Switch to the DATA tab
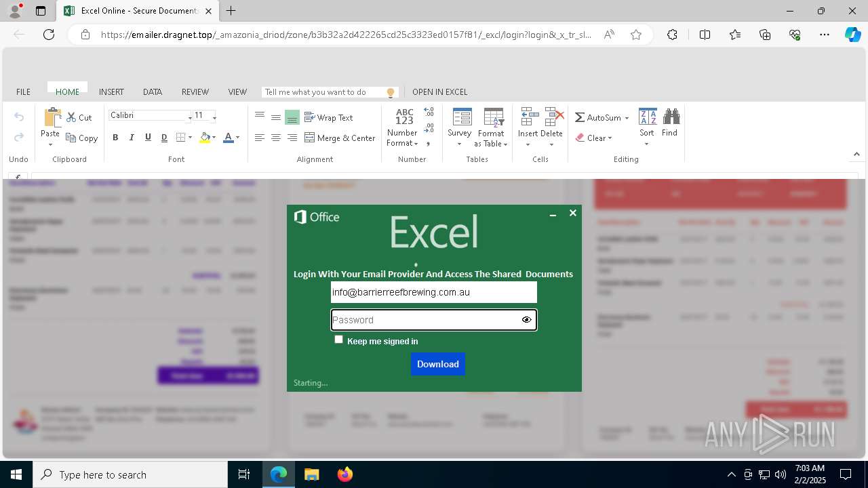Viewport: 868px width, 488px height. point(153,92)
